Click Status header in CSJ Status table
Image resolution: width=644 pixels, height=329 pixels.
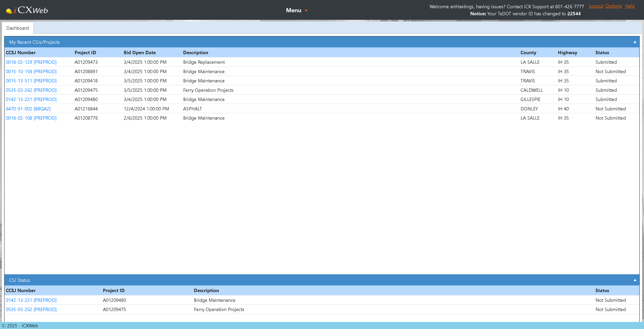pyautogui.click(x=602, y=291)
